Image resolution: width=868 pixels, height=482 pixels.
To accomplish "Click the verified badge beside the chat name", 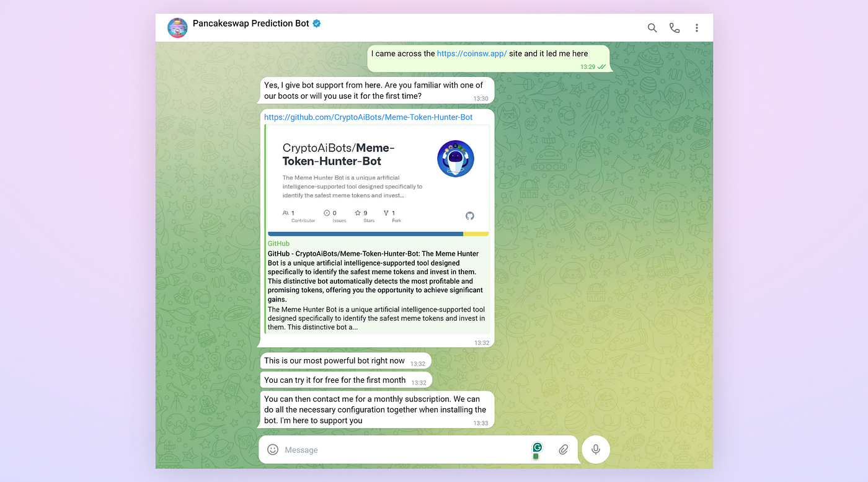I will [x=317, y=24].
